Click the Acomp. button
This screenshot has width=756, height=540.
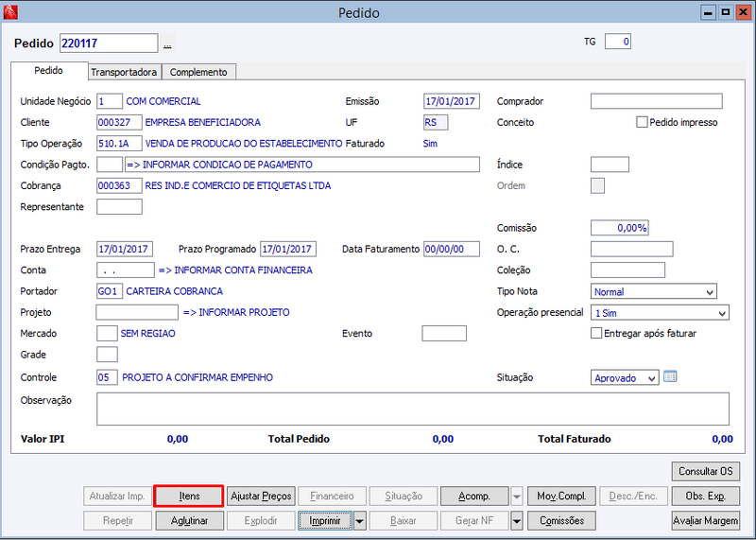pos(474,496)
